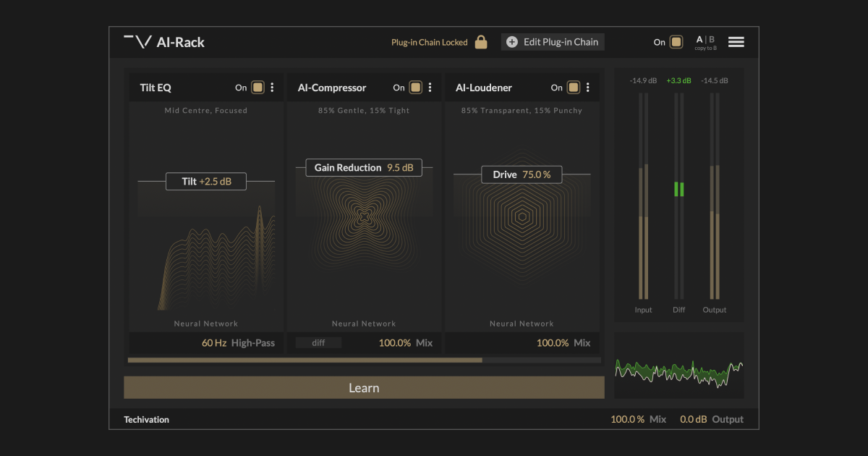This screenshot has height=456, width=868.
Task: Open the AI-Compressor Mix value control
Action: click(x=405, y=342)
